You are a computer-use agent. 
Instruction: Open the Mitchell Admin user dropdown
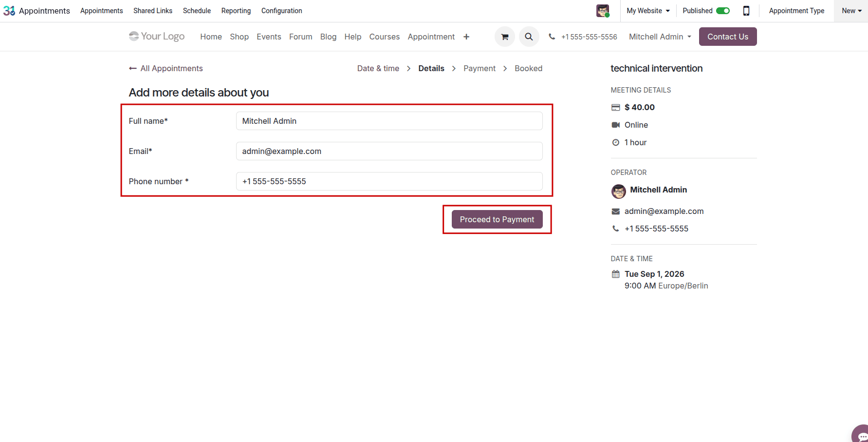coord(660,37)
